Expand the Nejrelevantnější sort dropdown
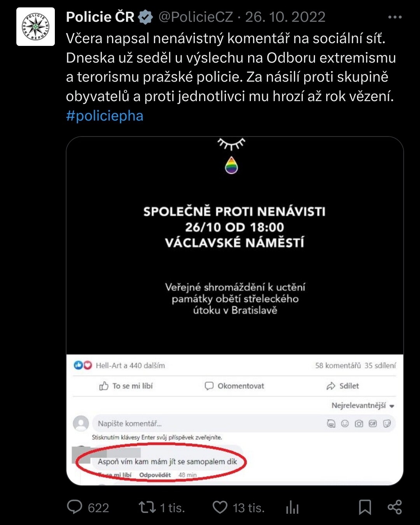Viewport: 420px width, 525px height. click(x=363, y=406)
